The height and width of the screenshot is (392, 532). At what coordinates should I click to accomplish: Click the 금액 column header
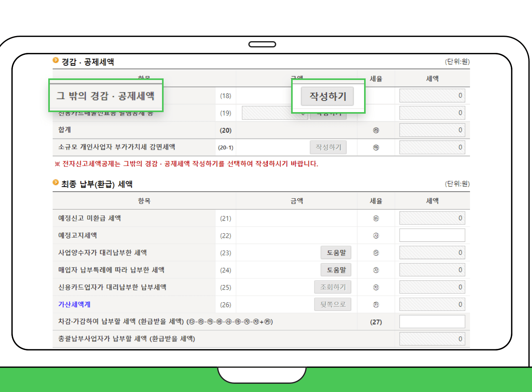296,201
